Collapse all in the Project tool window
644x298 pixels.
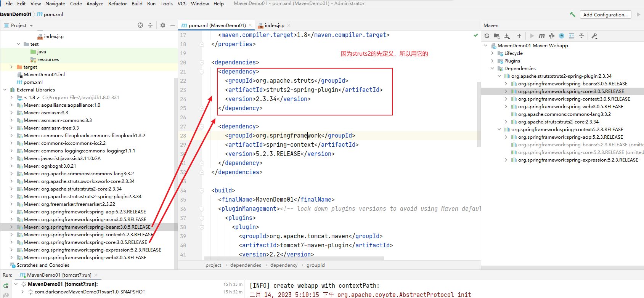pyautogui.click(x=150, y=25)
